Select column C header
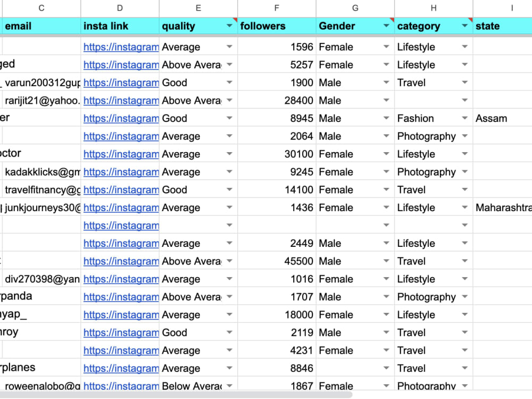Viewport: 532px width, 399px height. pyautogui.click(x=41, y=8)
